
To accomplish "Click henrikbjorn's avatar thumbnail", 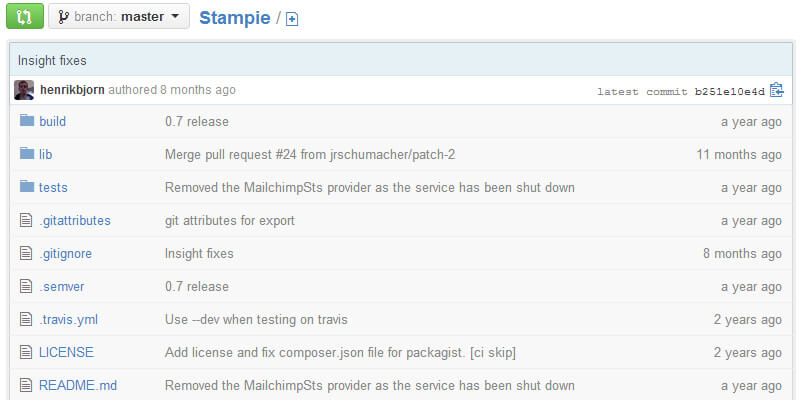I will tap(24, 90).
